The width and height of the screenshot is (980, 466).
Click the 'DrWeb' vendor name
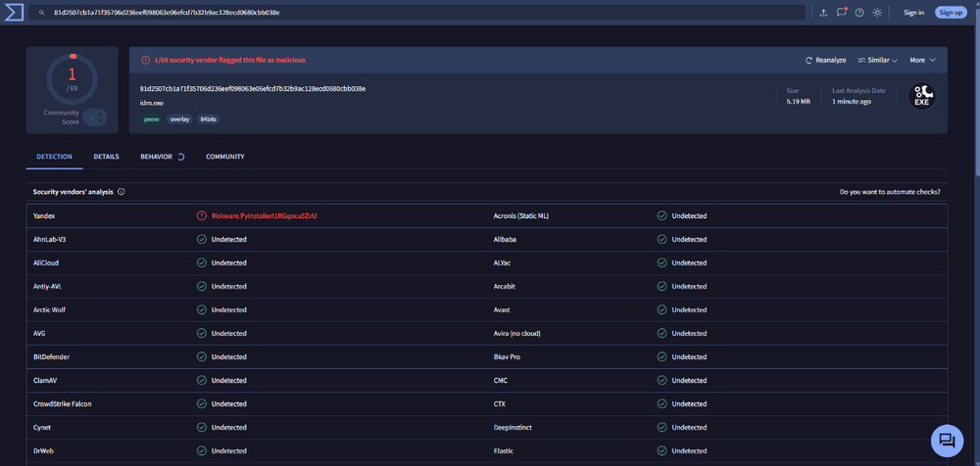43,451
